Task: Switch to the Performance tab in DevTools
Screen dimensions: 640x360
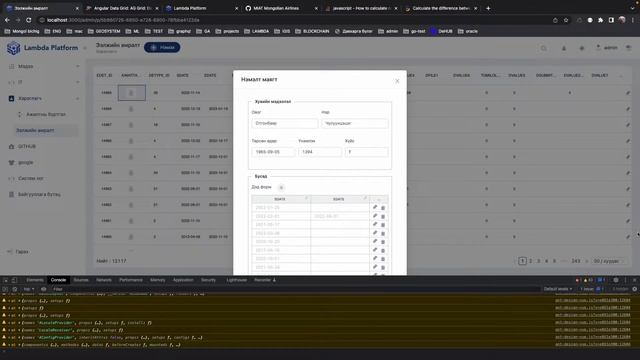Action: click(131, 280)
